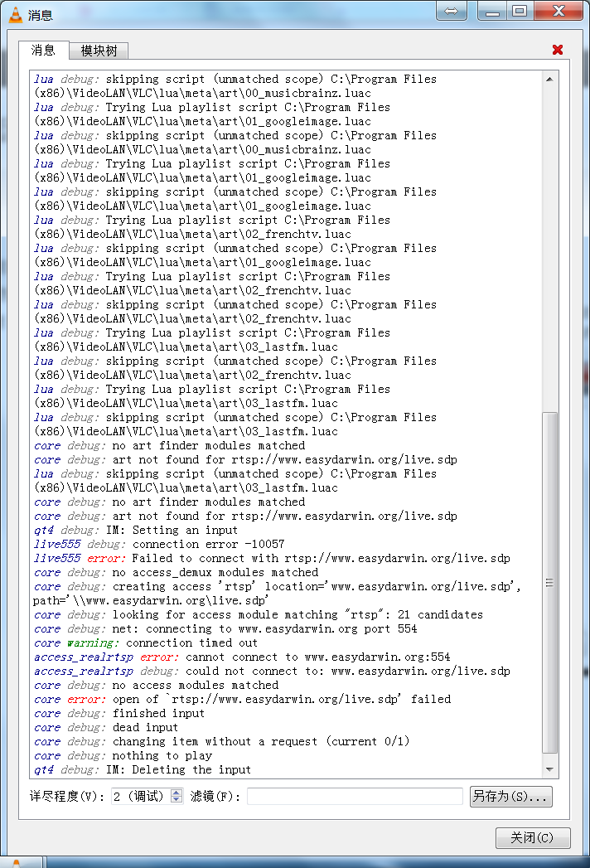
Task: Click the VLC cone icon in title bar
Action: coord(16,15)
